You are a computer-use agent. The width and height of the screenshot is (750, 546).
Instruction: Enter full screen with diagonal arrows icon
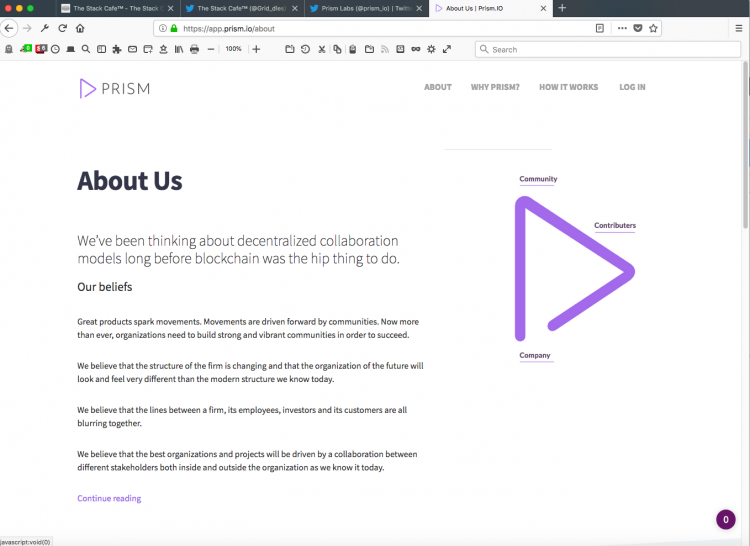447,49
